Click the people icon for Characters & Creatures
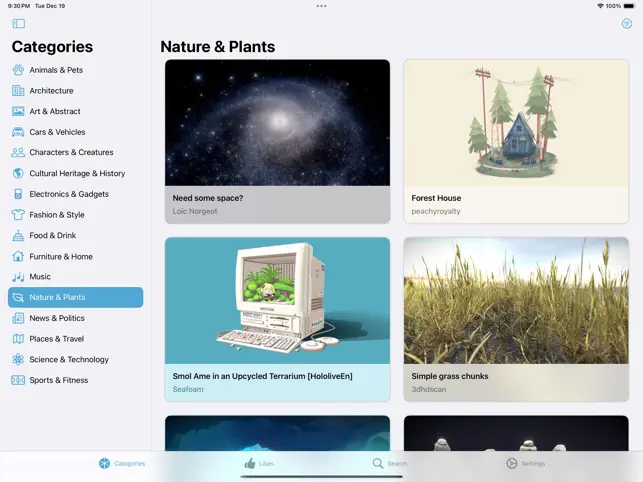643x482 pixels. tap(18, 153)
